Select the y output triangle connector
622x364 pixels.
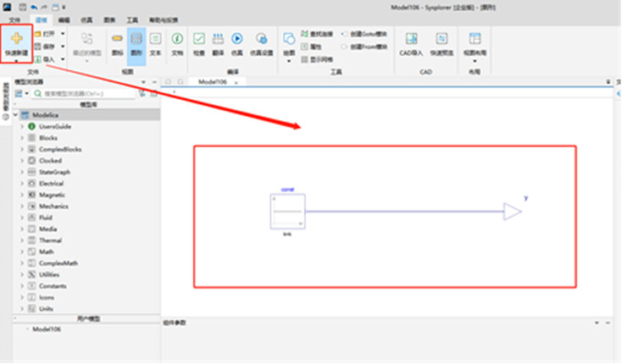513,212
